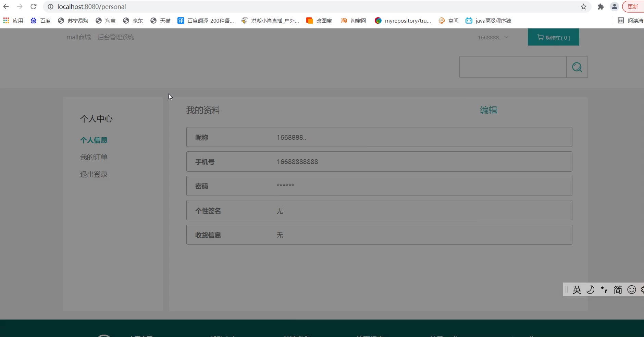
Task: Click the 个性签名 row value 无
Action: pos(280,211)
